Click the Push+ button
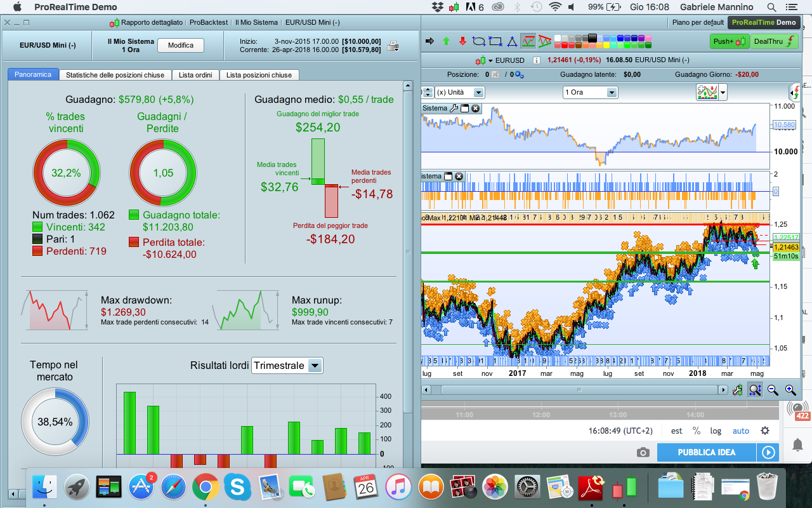The image size is (812, 508). pyautogui.click(x=730, y=41)
